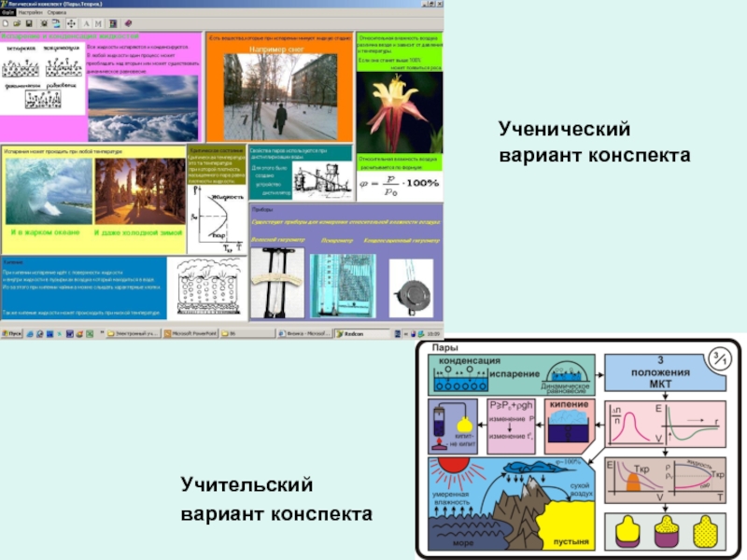Click the winter sunset forest photo
The height and width of the screenshot is (560, 747).
140,191
